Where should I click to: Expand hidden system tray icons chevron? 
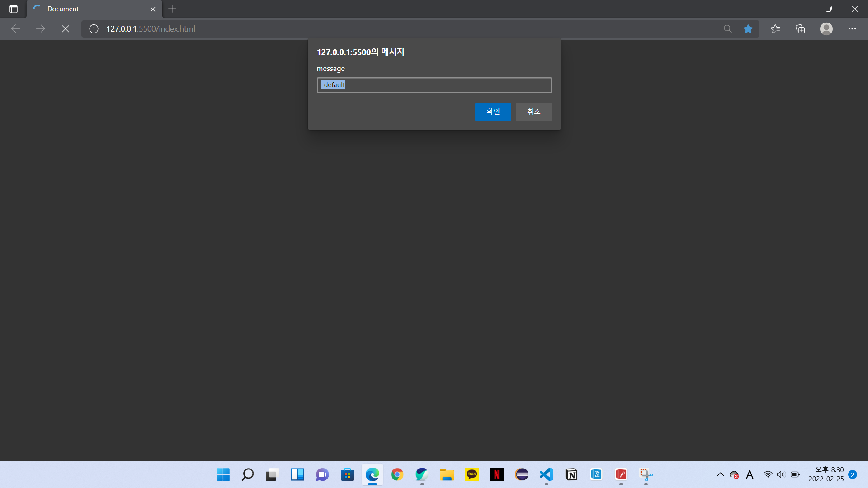(x=720, y=474)
